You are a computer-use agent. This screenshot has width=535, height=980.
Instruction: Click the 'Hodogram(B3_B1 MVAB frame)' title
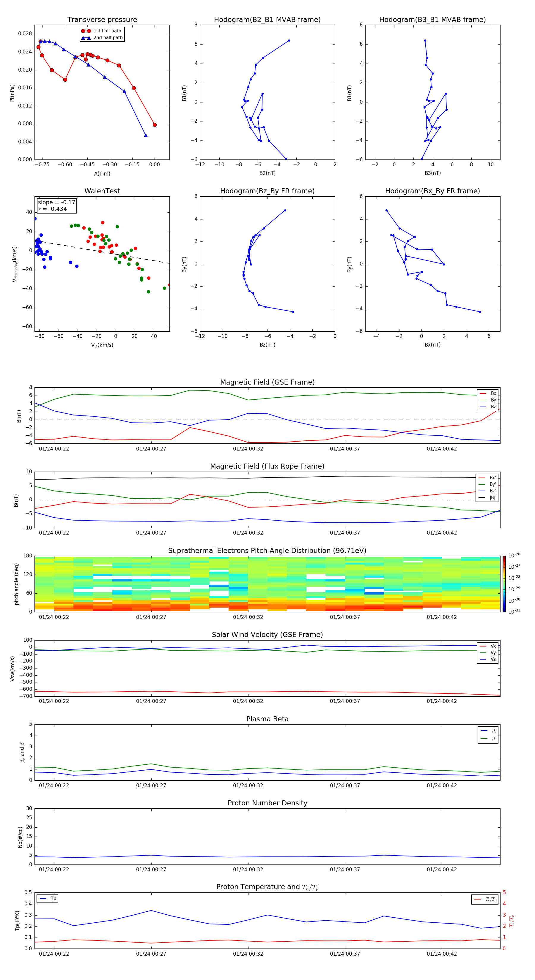point(432,20)
